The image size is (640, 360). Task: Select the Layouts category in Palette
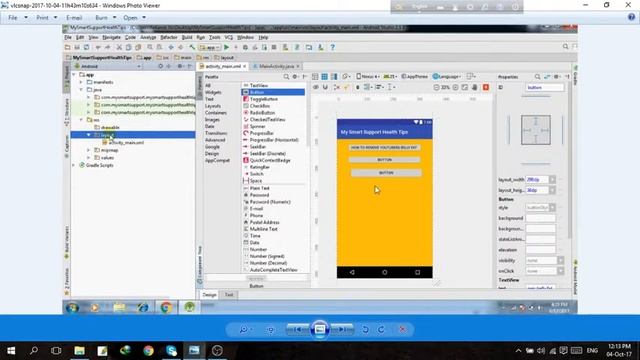click(213, 106)
